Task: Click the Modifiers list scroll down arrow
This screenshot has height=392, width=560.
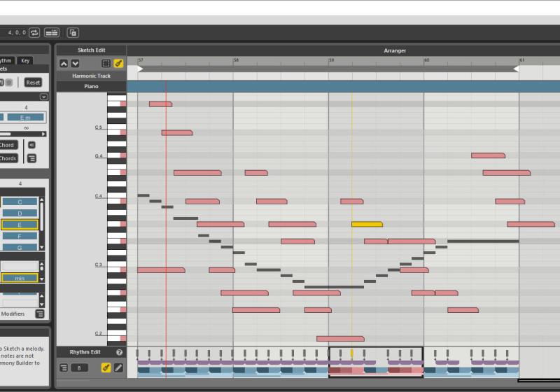Action: pos(42,304)
